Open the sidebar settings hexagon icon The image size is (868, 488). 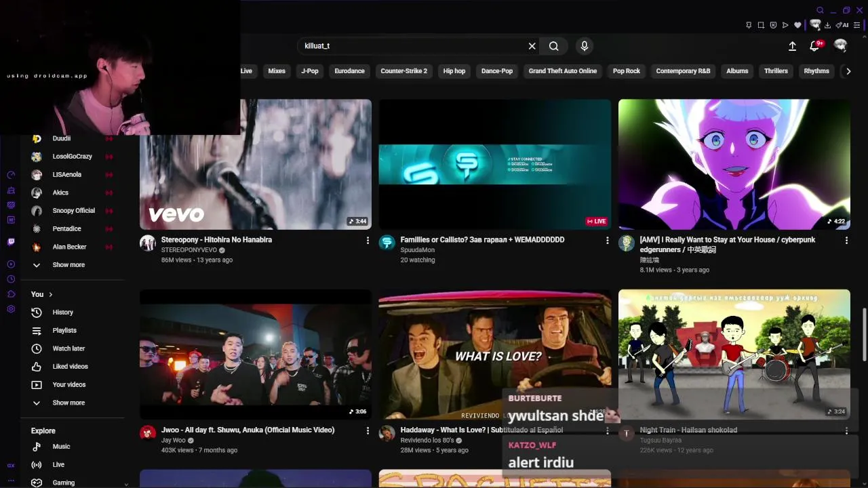[11, 309]
